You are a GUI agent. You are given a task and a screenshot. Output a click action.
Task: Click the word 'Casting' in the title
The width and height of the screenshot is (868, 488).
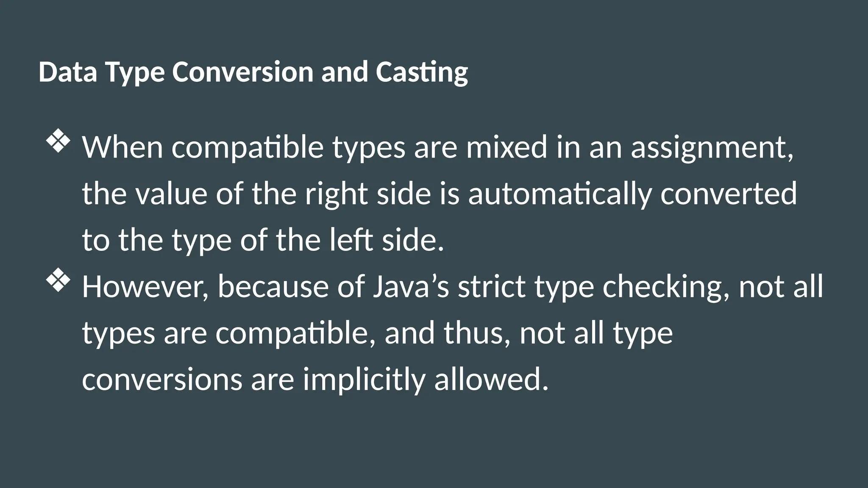click(x=422, y=72)
